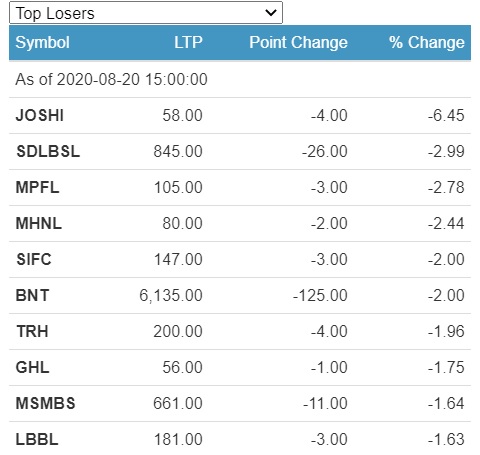480x455 pixels.
Task: Click the MSMBS symbol
Action: [x=45, y=403]
